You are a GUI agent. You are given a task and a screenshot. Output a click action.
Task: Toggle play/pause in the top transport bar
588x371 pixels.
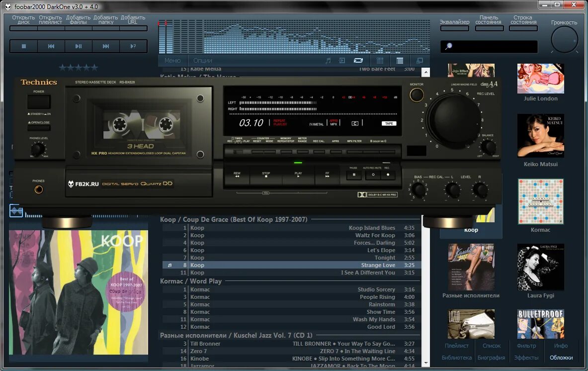click(79, 46)
